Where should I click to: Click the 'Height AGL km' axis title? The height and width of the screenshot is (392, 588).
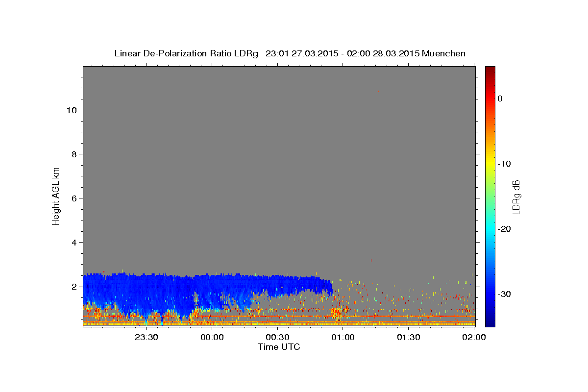pyautogui.click(x=56, y=196)
